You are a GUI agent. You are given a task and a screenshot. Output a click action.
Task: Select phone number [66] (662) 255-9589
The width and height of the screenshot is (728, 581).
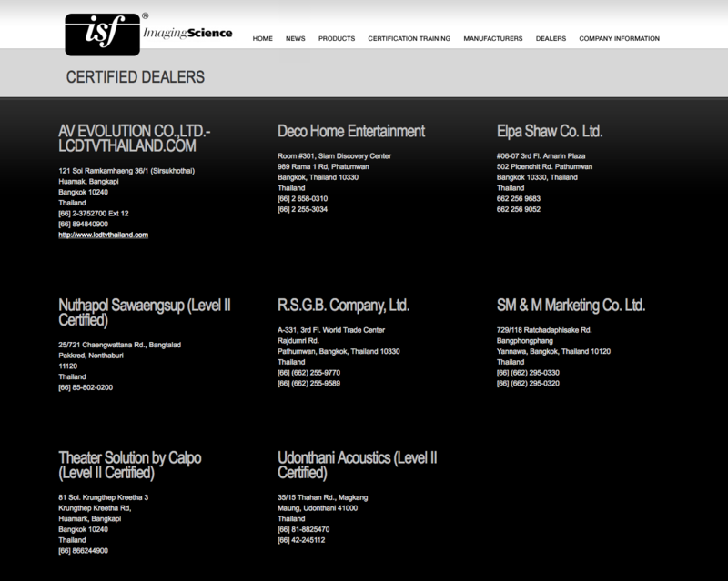click(308, 384)
